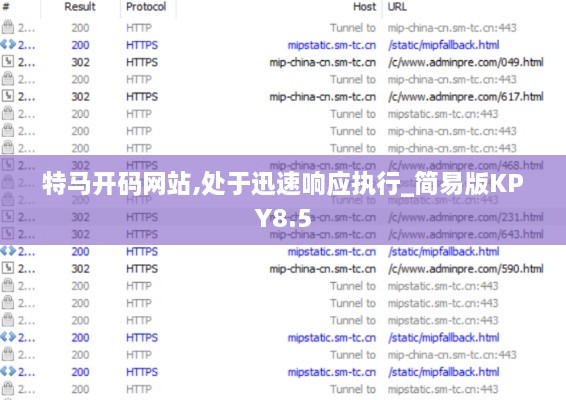Viewport: 566px width, 400px height.
Task: Click the Host column header
Action: (364, 7)
